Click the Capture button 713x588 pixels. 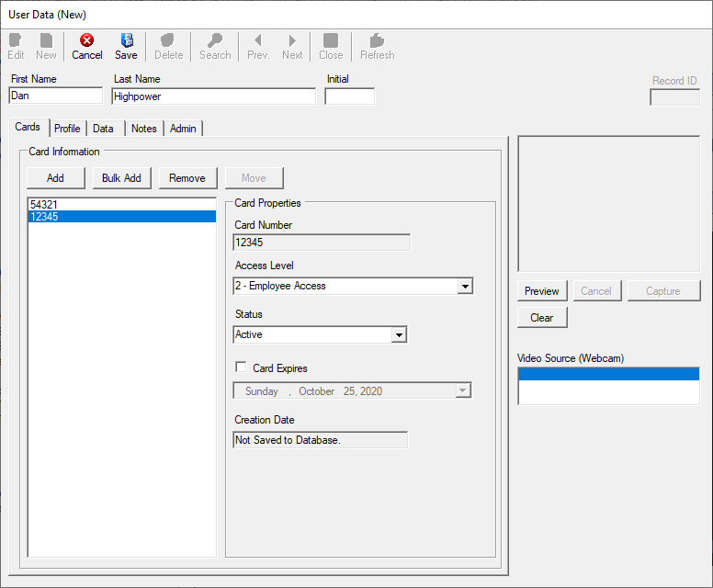coord(663,291)
